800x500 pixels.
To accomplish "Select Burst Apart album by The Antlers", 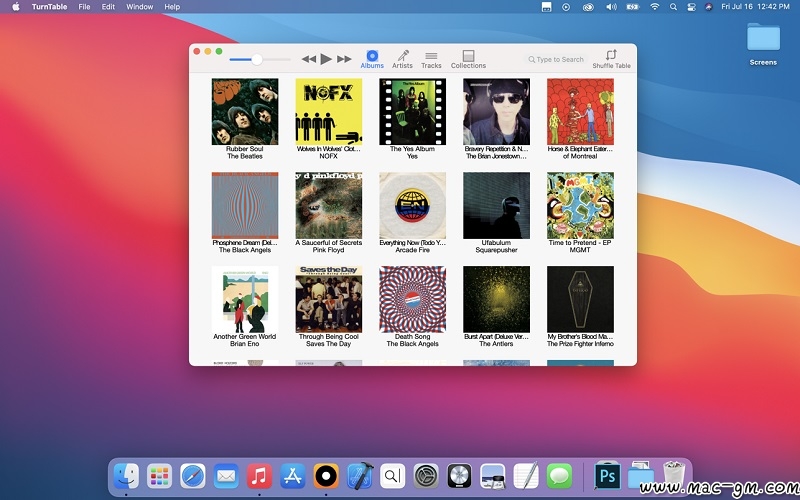I will (496, 299).
